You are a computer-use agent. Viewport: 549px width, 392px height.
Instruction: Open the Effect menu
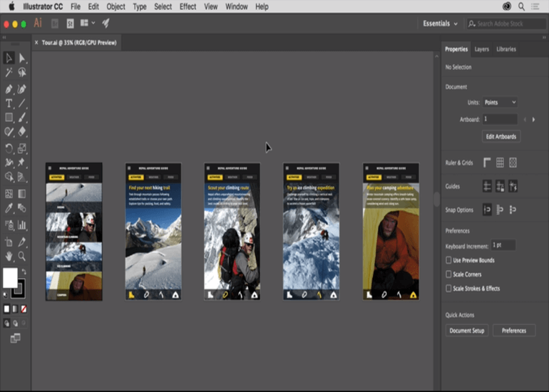click(188, 6)
